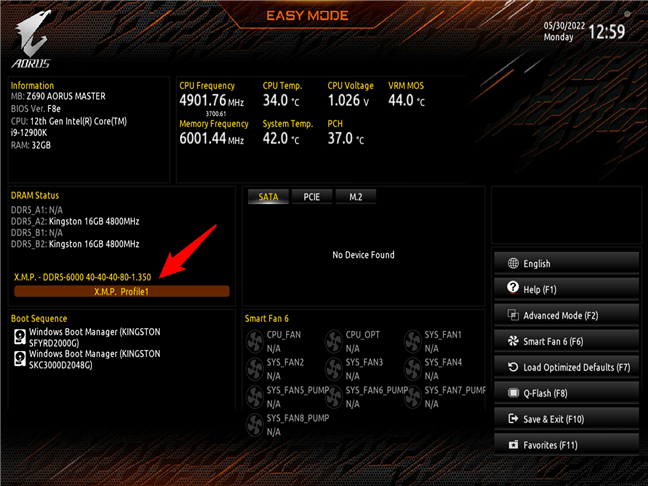Click the MB: Z690 AORUS MASTER line
This screenshot has height=486, width=648.
pos(58,96)
